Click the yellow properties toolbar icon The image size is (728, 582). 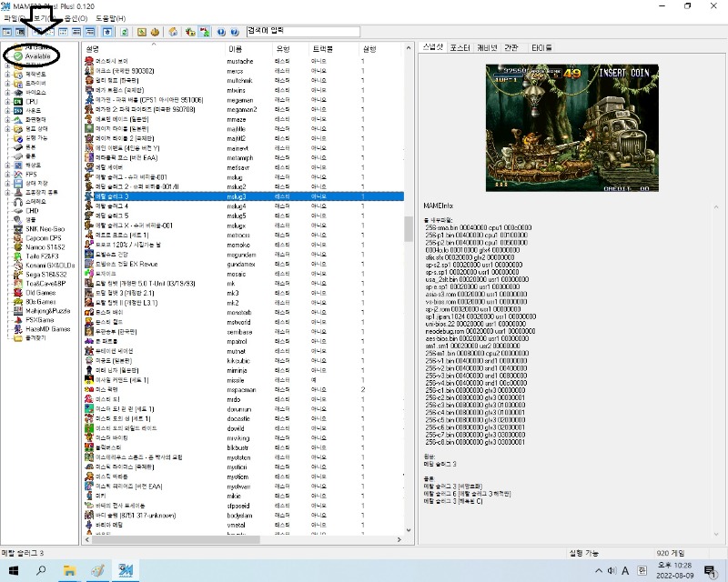click(x=142, y=32)
